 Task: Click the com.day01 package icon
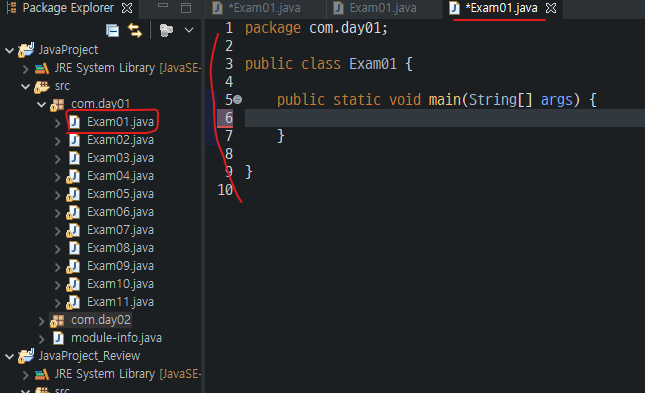57,105
